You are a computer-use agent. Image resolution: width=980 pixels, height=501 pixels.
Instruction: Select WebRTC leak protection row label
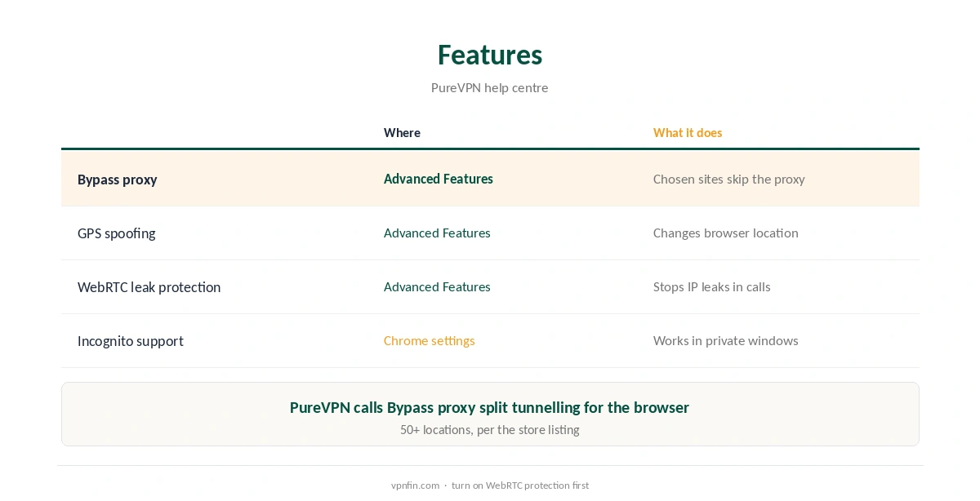pos(149,287)
